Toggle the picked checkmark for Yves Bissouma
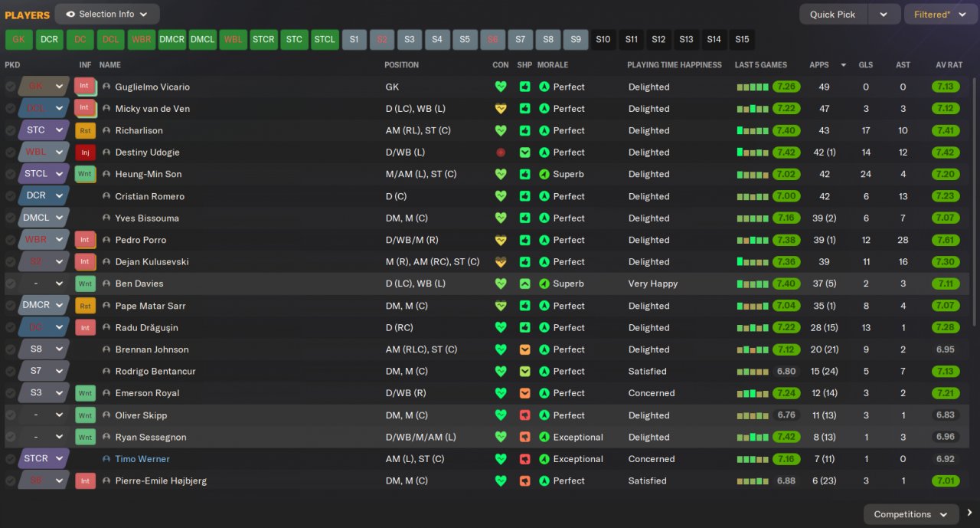This screenshot has height=528, width=980. (10, 218)
